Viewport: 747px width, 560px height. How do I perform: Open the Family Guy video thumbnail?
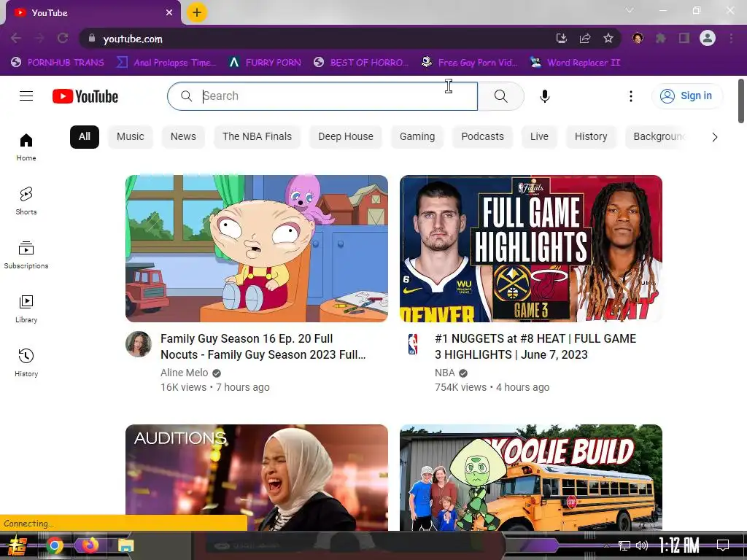(x=257, y=249)
